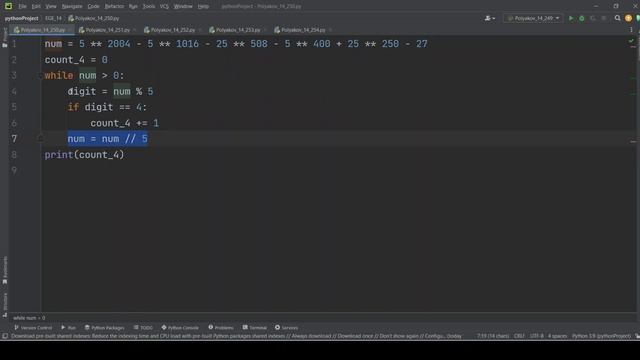Toggle tool window bars icon in status bar
The width and height of the screenshot is (640, 360).
tap(4, 336)
